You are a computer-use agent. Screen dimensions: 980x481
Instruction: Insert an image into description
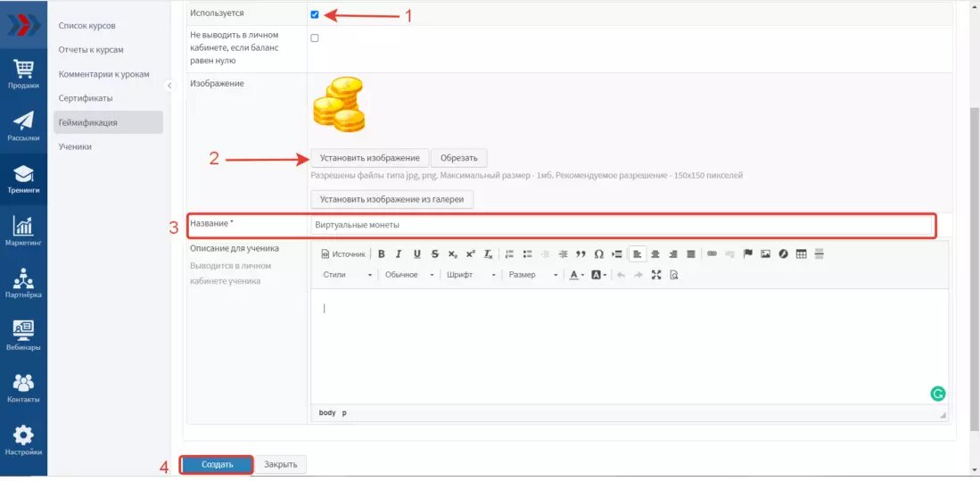coord(765,254)
